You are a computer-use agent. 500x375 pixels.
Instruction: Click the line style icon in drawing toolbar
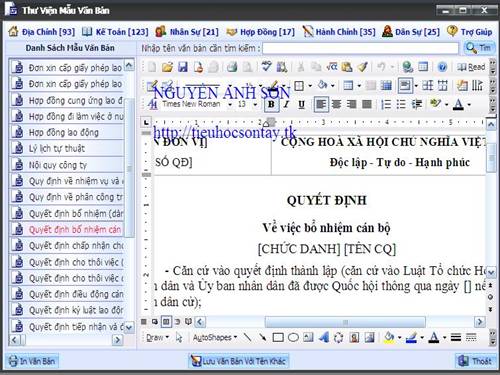tap(456, 338)
